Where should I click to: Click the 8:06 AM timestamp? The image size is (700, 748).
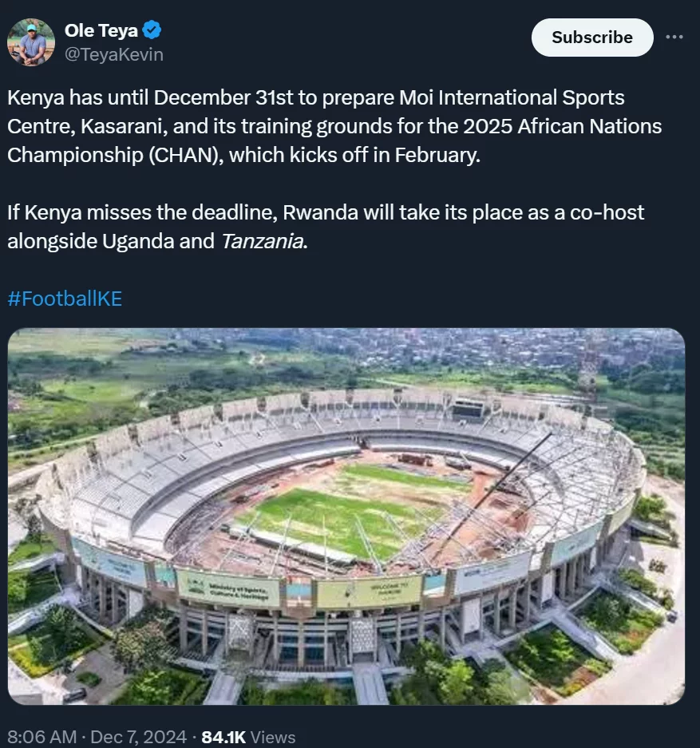click(x=42, y=737)
